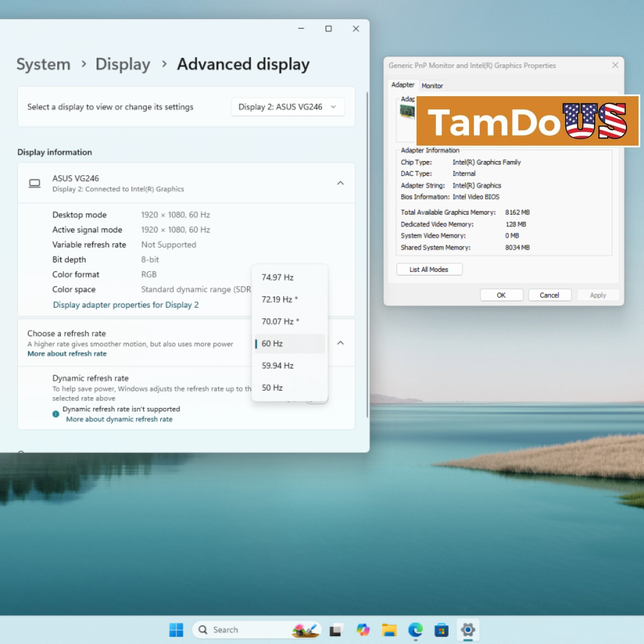The height and width of the screenshot is (644, 644).
Task: Pick 50 Hz from the refresh rate list
Action: coord(272,387)
